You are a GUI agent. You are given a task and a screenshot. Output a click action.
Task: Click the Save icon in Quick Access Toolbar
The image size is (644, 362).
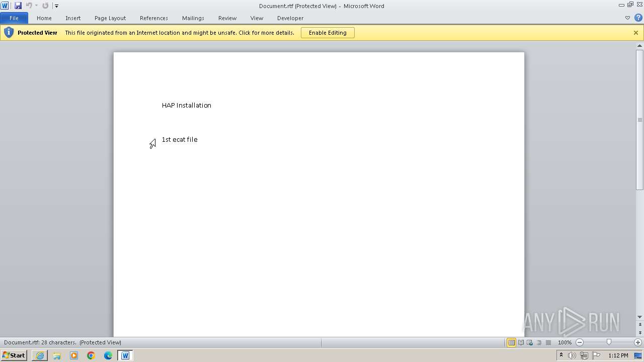point(18,6)
